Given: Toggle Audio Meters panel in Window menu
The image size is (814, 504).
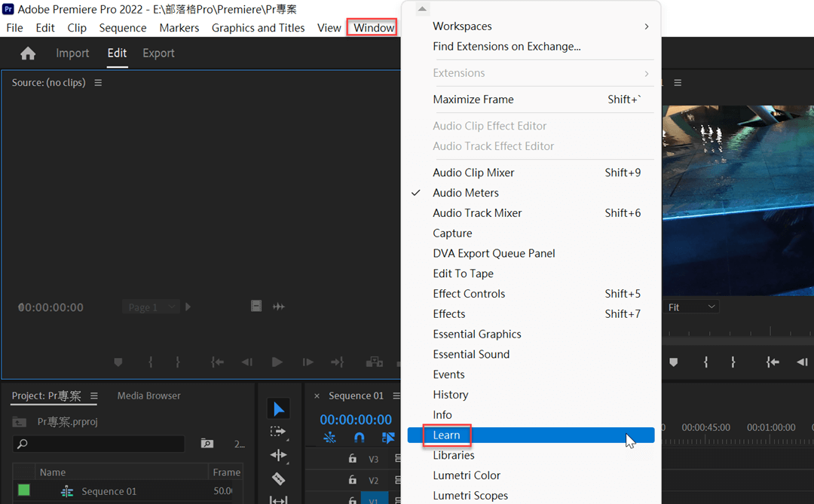Looking at the screenshot, I should (x=531, y=193).
